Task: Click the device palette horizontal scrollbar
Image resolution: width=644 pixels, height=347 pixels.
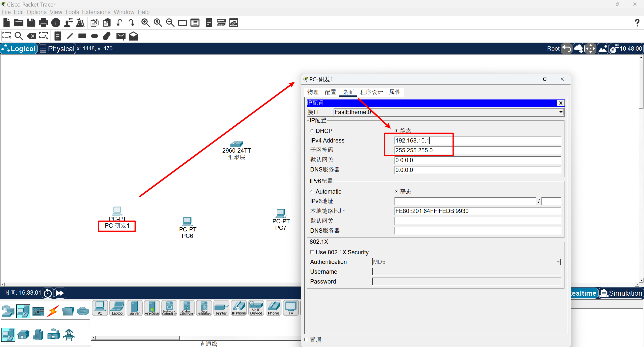Action: click(x=137, y=338)
